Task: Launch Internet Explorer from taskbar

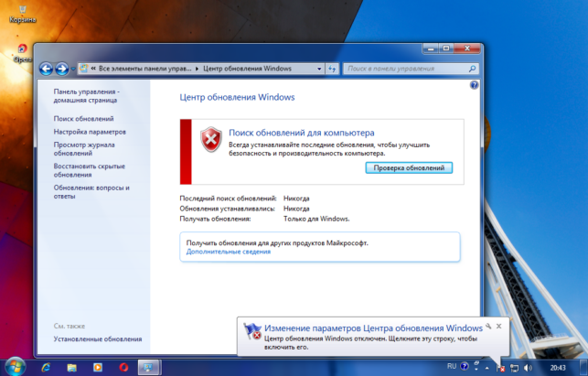Action: [46, 368]
